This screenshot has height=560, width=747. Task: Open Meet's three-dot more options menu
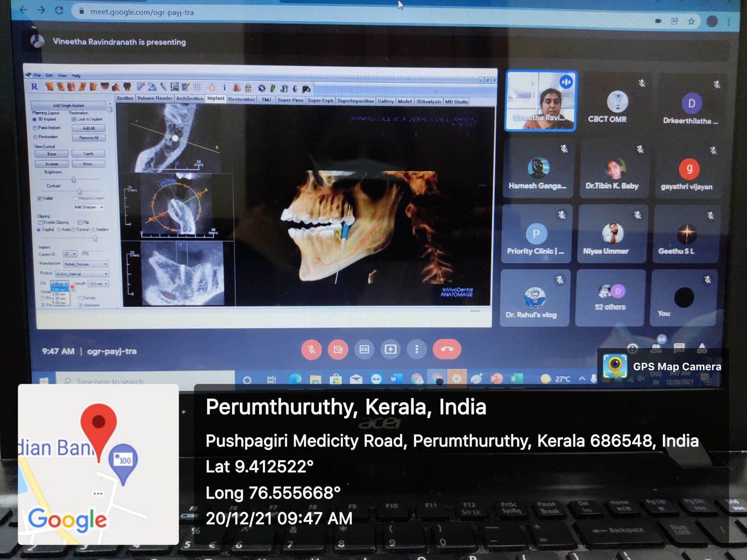(x=416, y=350)
